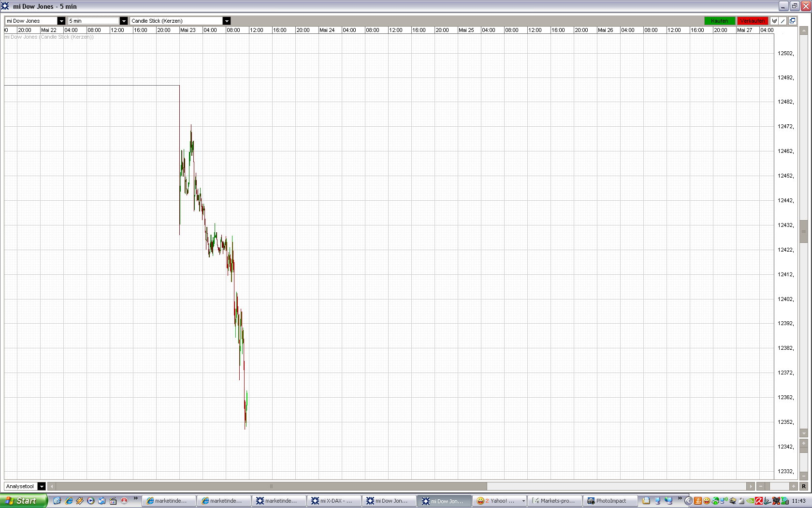
Task: Click the horizontal scrollbar right arrow
Action: click(750, 486)
